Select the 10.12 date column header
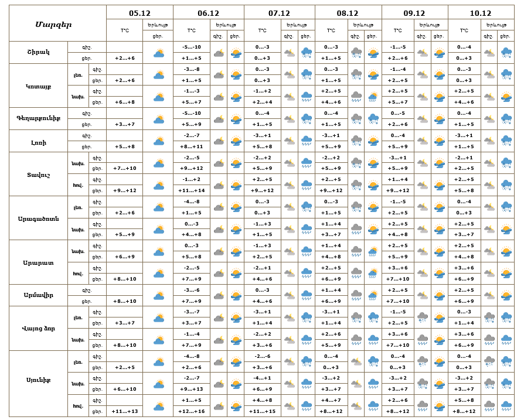The image size is (524, 420). [x=480, y=13]
